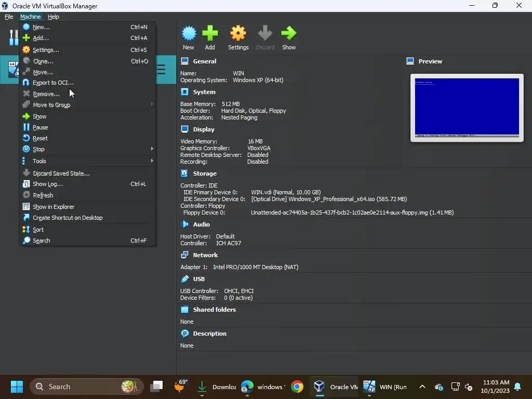Click the WIN.vdi hard disk value
The width and height of the screenshot is (532, 399).
[286, 192]
